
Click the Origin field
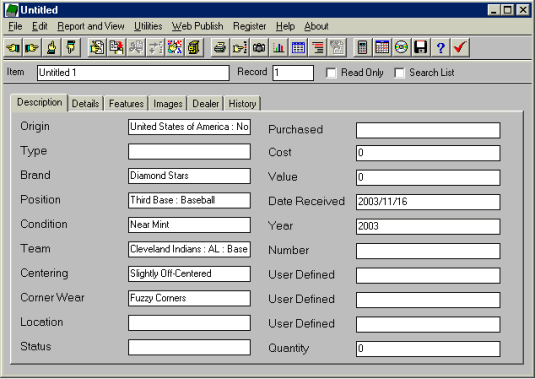tap(189, 127)
